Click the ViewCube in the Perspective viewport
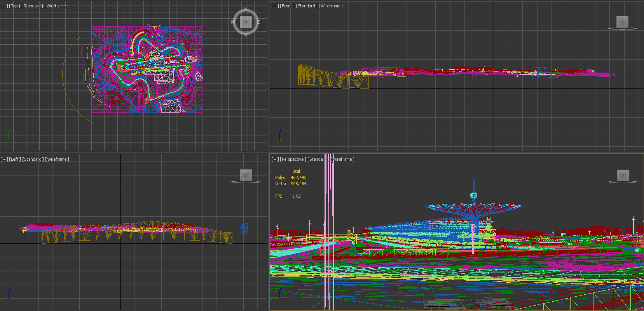 pos(623,175)
